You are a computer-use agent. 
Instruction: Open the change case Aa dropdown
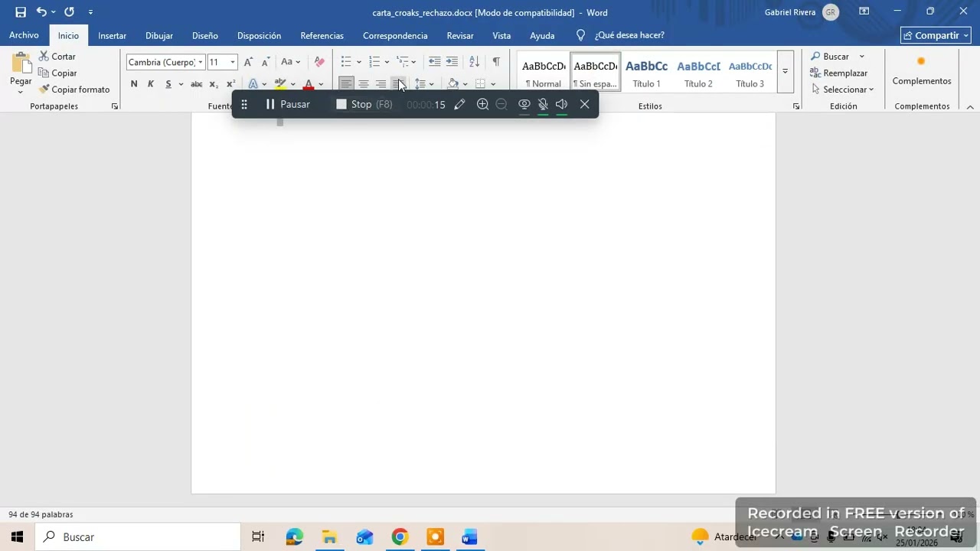click(290, 62)
